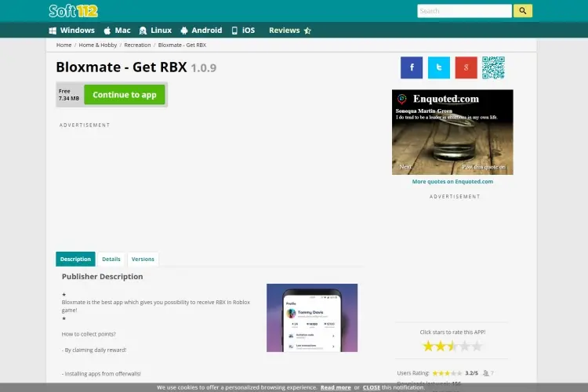Click 'How to collect points?' text
The height and width of the screenshot is (392, 588).
(x=89, y=334)
